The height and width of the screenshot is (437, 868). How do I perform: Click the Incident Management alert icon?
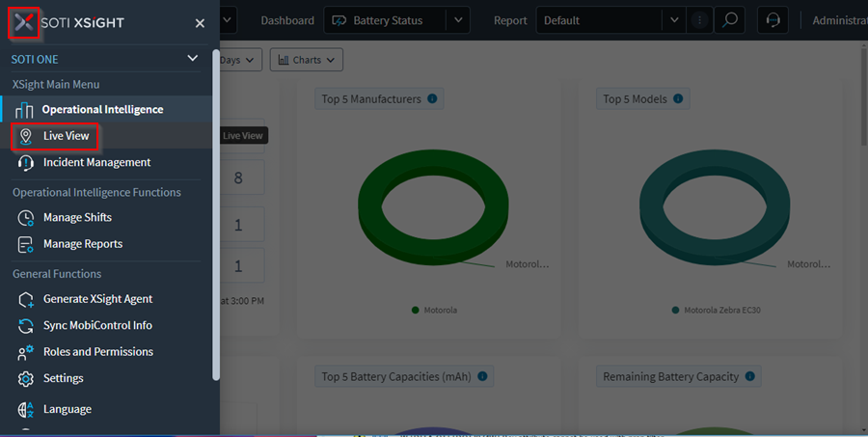click(25, 163)
